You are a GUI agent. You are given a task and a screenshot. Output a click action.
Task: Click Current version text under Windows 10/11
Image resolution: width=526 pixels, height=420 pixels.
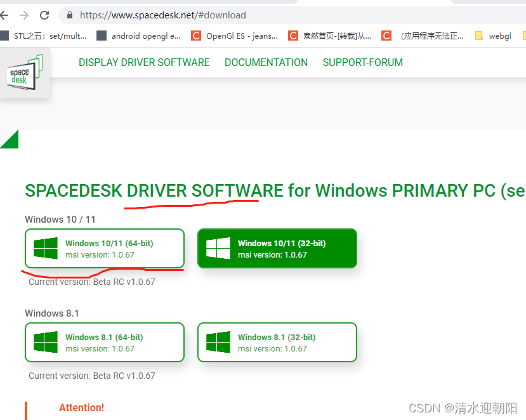[92, 282]
